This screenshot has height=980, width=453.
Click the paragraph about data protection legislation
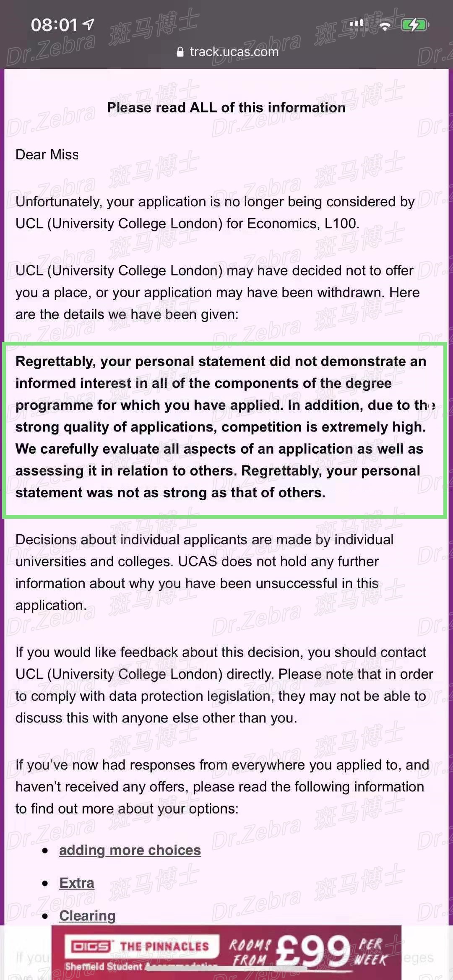[x=224, y=685]
